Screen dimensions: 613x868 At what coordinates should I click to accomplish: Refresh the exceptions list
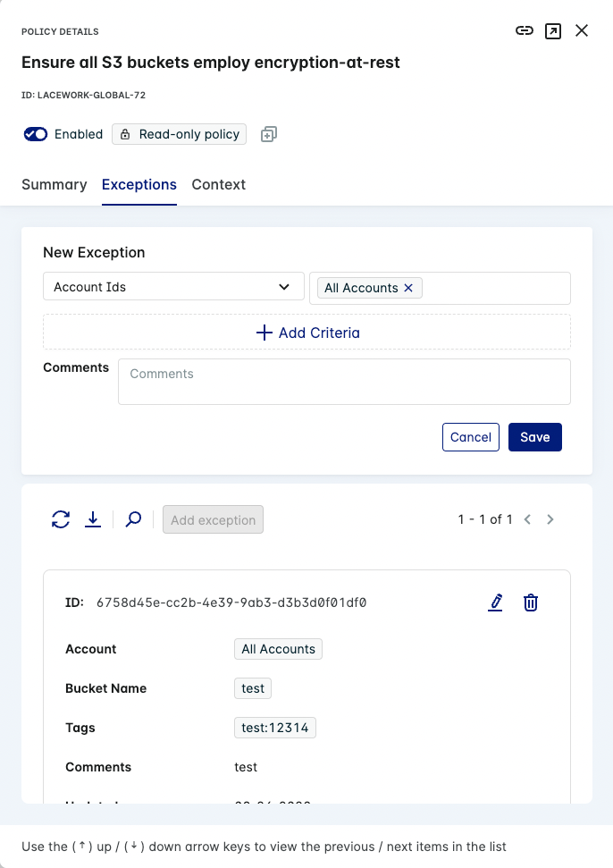tap(61, 519)
